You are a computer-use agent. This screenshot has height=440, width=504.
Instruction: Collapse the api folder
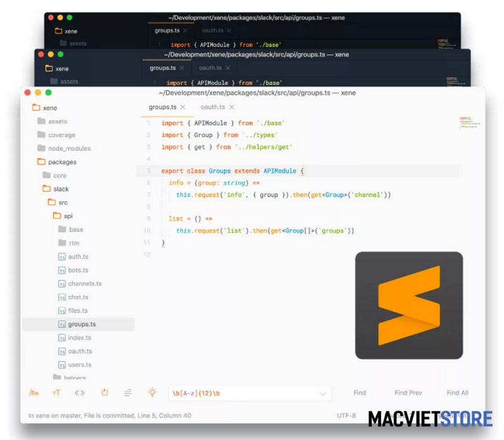tap(62, 215)
